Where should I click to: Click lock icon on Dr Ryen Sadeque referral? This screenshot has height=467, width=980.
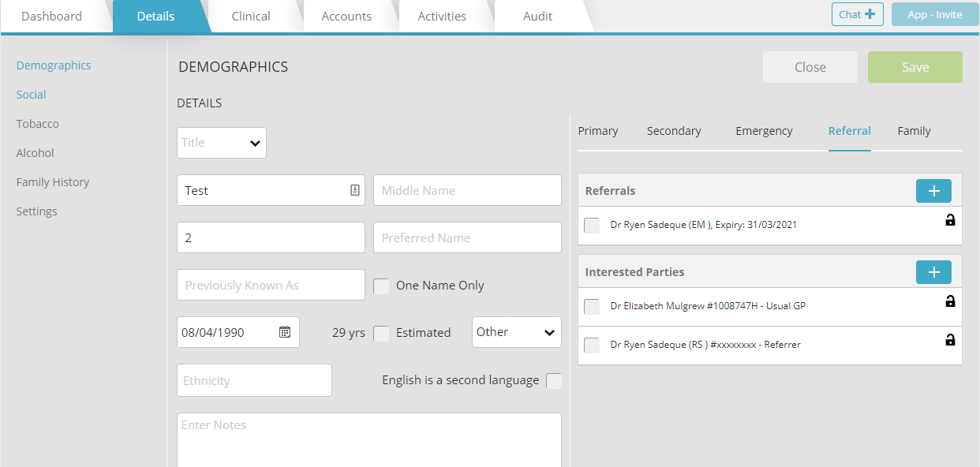[x=950, y=220]
